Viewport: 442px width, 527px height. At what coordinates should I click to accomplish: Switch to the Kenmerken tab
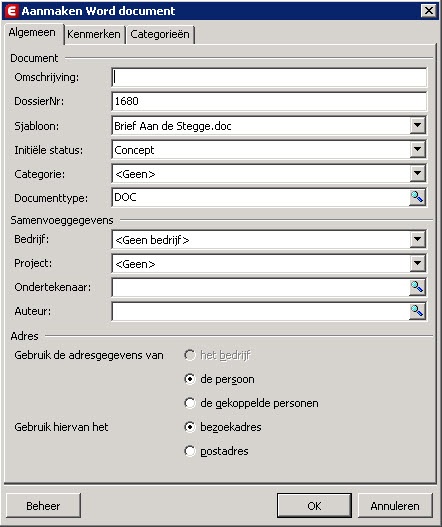tap(94, 34)
